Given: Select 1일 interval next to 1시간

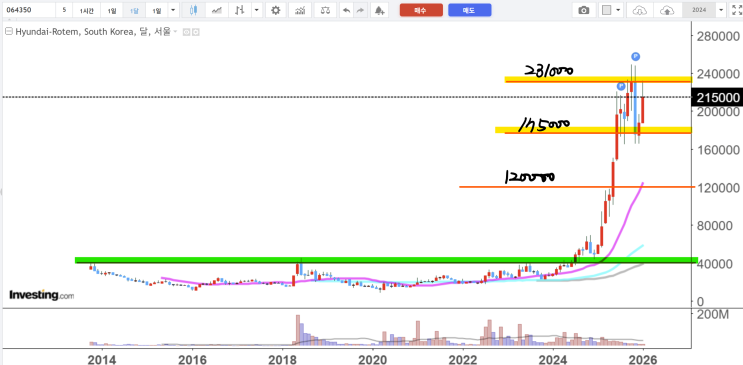Looking at the screenshot, I should (x=111, y=10).
